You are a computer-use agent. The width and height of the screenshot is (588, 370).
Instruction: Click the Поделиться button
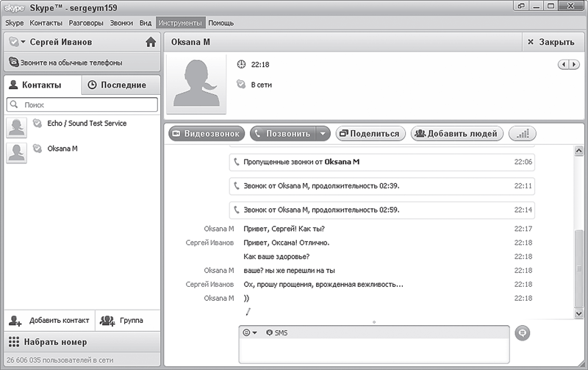[x=370, y=134]
